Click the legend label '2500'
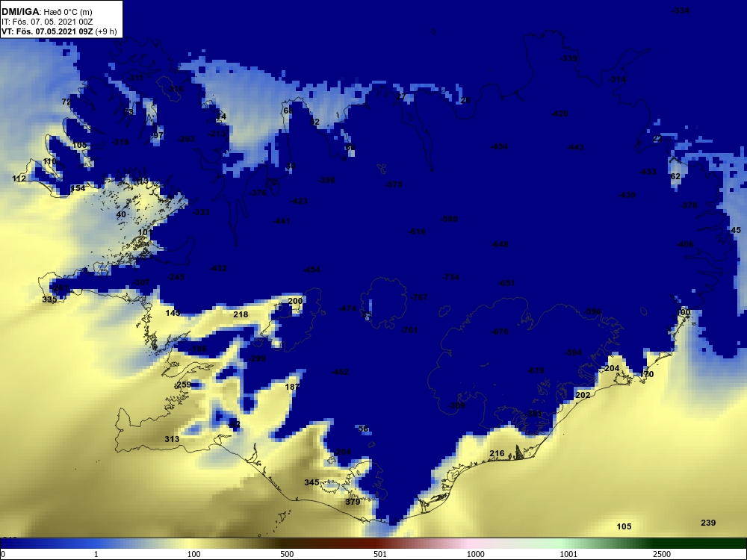This screenshot has height=560, width=747. pyautogui.click(x=662, y=554)
